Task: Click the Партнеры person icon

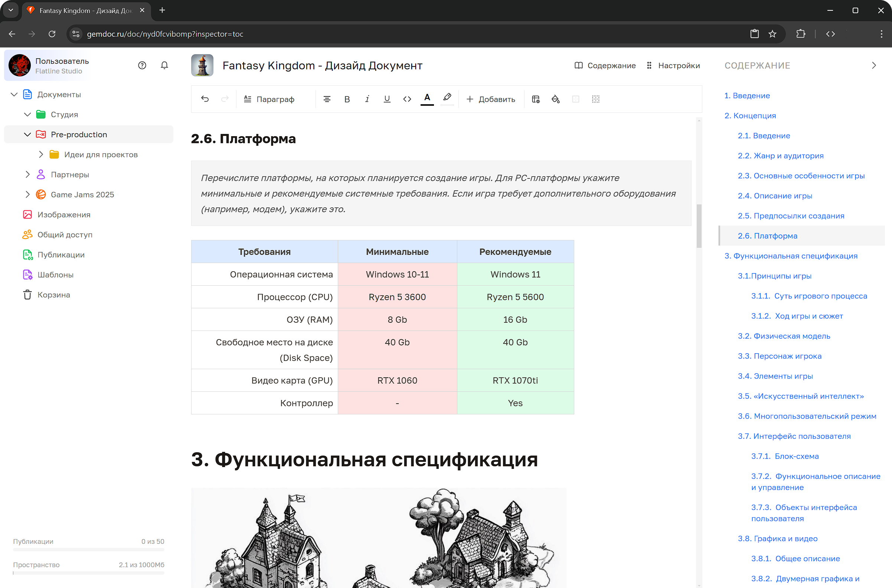Action: tap(41, 174)
